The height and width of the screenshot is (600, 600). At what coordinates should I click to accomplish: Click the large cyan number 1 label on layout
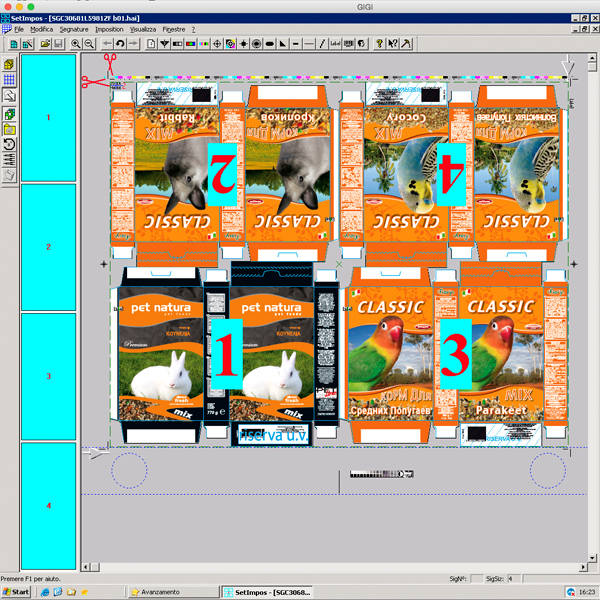tap(227, 354)
